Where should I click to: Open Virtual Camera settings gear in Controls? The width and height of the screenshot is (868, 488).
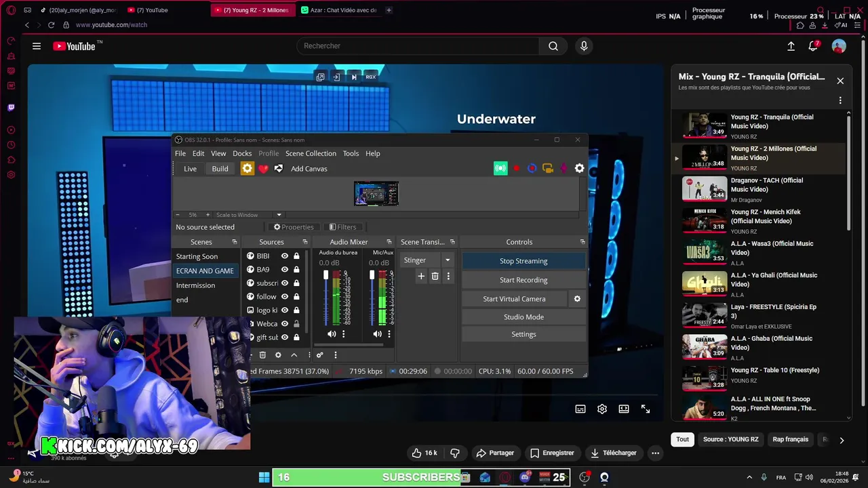coord(577,299)
